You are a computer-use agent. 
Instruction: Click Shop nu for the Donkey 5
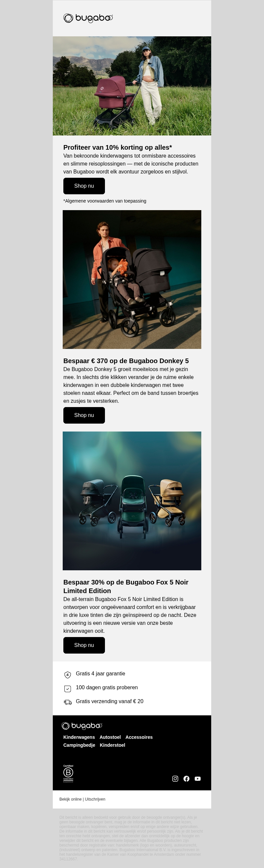pos(84,415)
